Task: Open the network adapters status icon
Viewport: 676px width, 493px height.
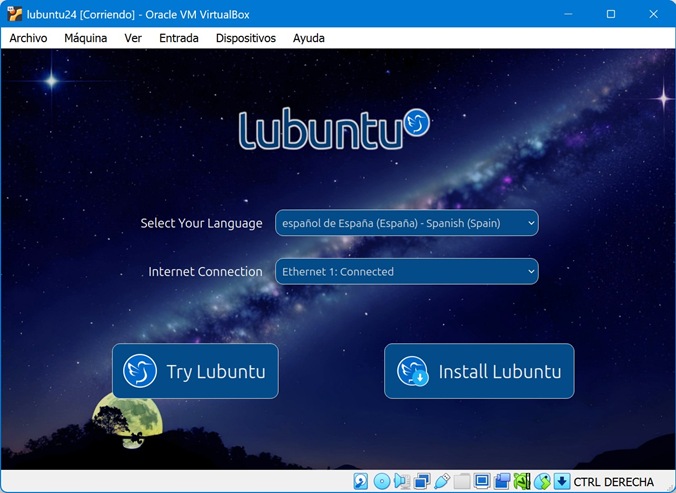Action: pyautogui.click(x=421, y=482)
